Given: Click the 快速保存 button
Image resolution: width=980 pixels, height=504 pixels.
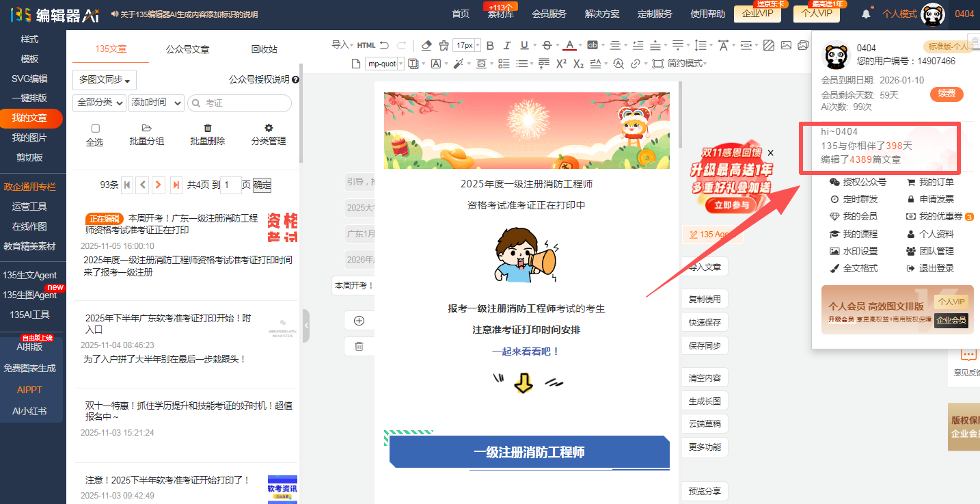Looking at the screenshot, I should (705, 322).
